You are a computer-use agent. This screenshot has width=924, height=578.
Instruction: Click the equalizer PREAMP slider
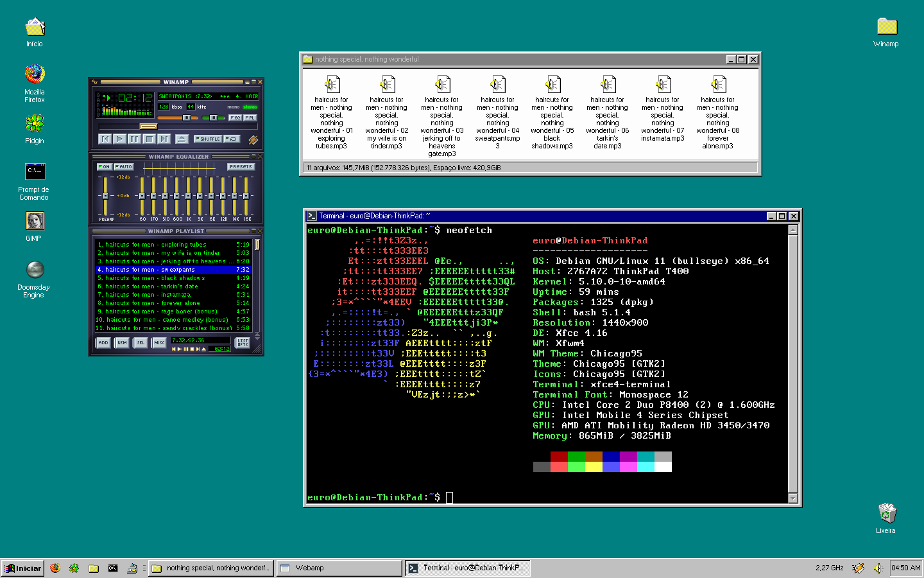click(105, 196)
